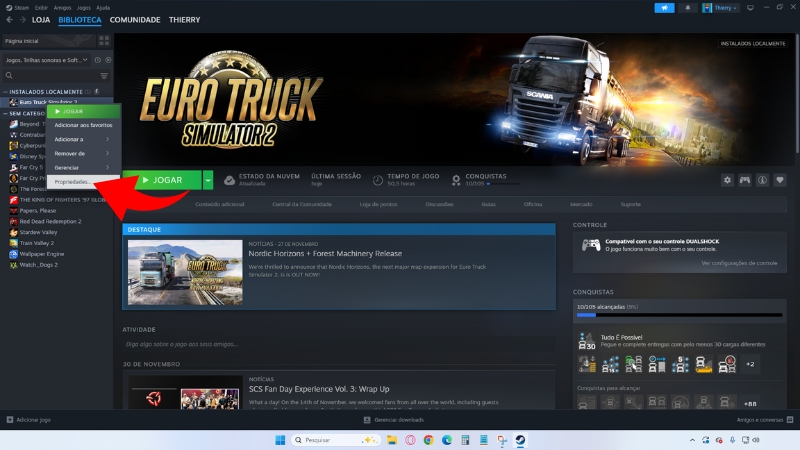Launch Opera browser from taskbar
The width and height of the screenshot is (800, 450).
[410, 440]
